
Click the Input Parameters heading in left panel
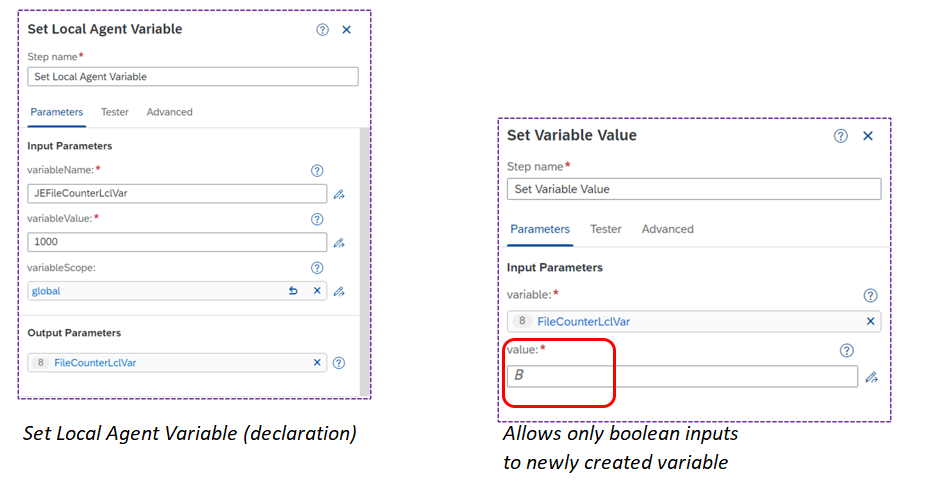click(x=69, y=146)
